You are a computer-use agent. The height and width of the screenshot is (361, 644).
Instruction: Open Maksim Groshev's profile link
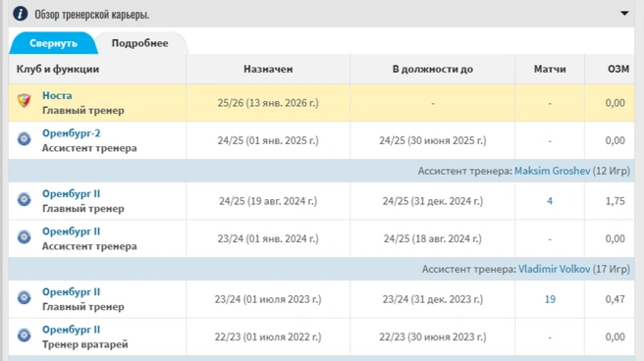[552, 171]
